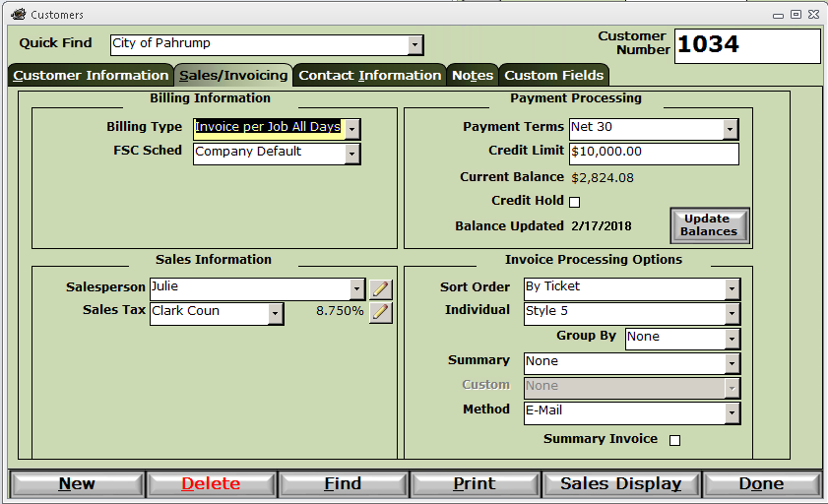This screenshot has width=828, height=504.
Task: Click the Update Balances button
Action: pos(709,225)
